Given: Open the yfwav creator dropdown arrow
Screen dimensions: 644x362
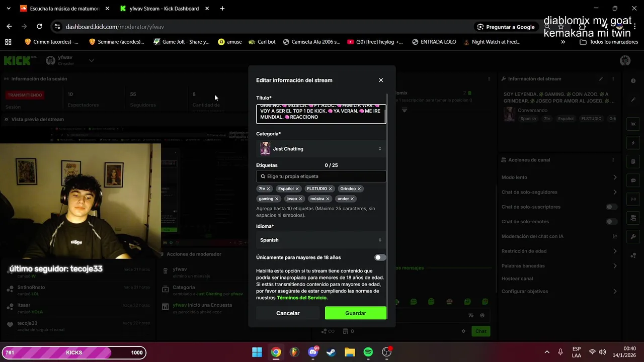Looking at the screenshot, I should click(x=91, y=61).
